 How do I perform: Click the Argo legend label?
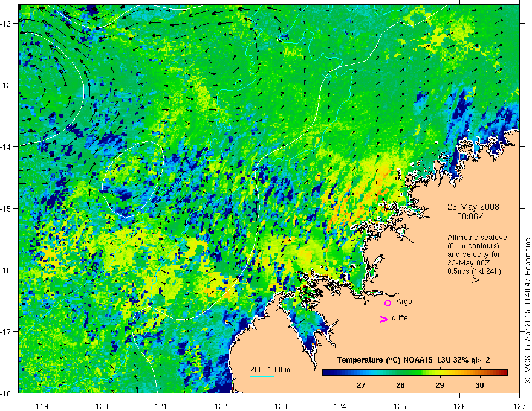pyautogui.click(x=404, y=302)
